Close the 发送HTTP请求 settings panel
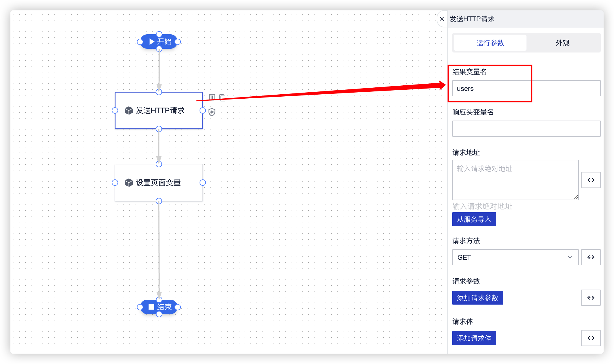614x364 pixels. (x=442, y=19)
